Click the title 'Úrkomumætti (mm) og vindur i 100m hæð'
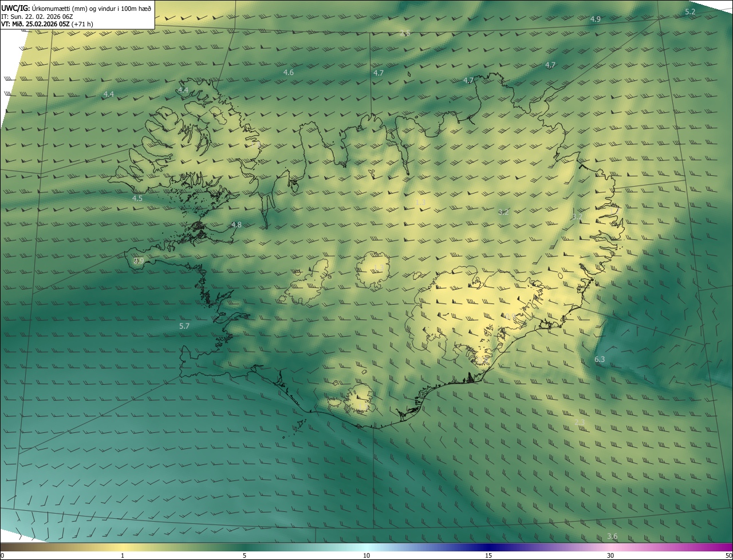733x560 pixels. coord(92,7)
